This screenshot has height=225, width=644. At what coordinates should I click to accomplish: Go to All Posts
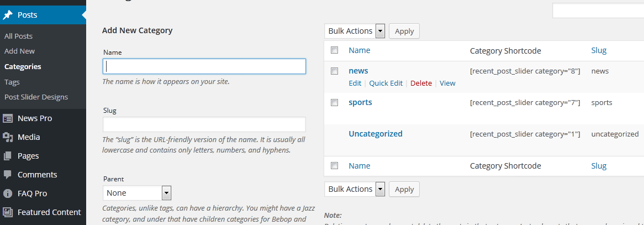coord(18,36)
